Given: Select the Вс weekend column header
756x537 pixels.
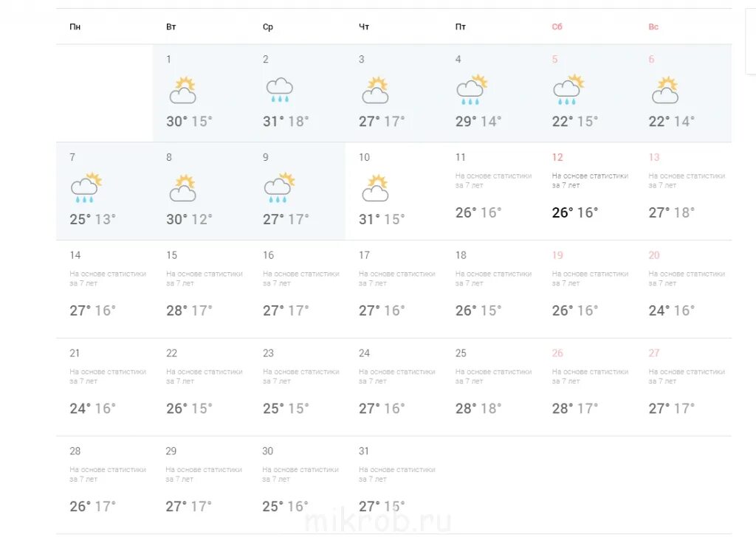Looking at the screenshot, I should tap(653, 27).
